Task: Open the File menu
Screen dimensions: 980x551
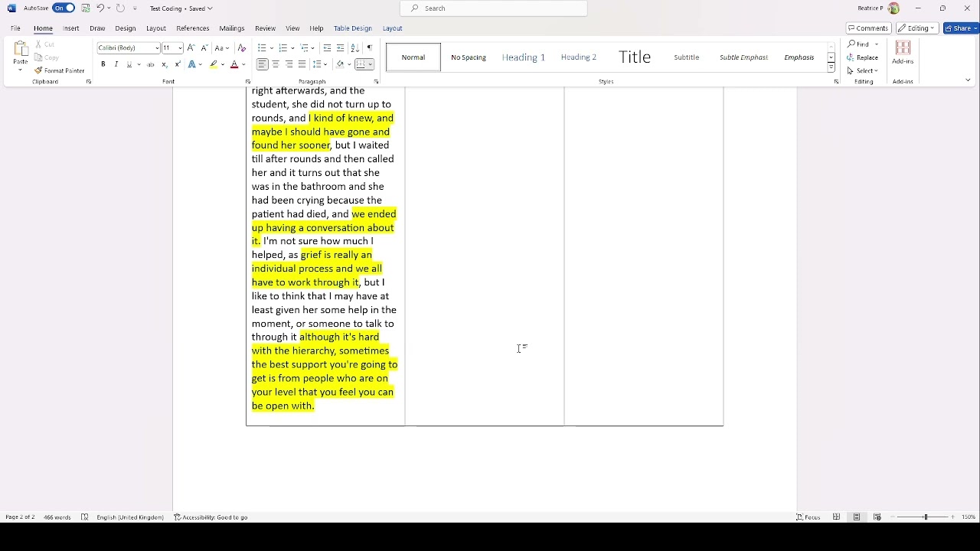Action: click(x=15, y=28)
